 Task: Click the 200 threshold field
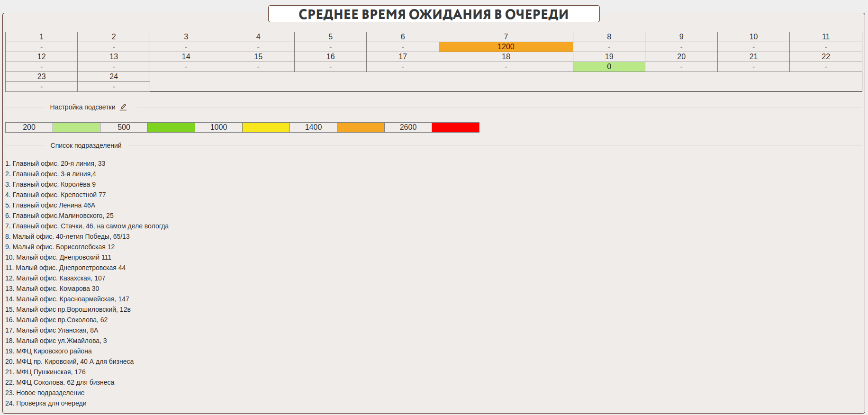[29, 127]
